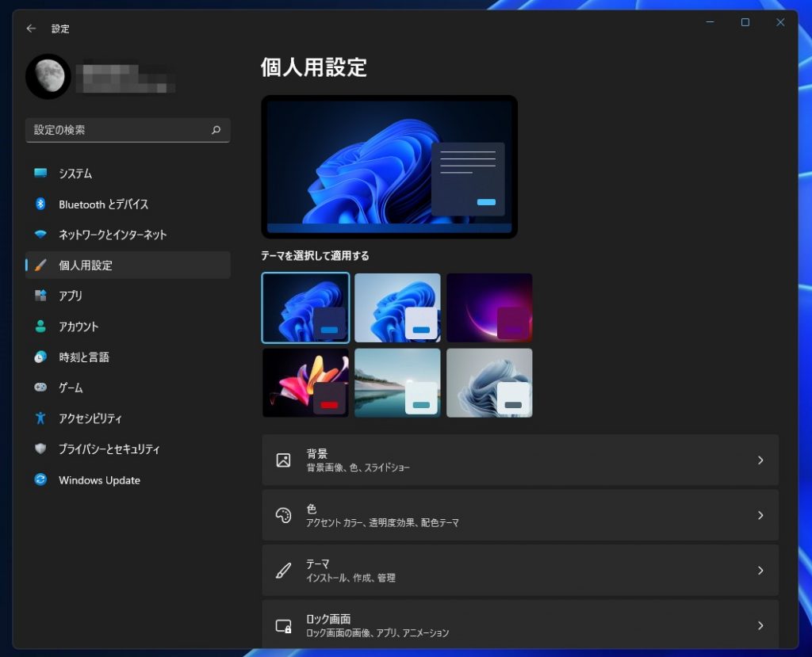This screenshot has width=812, height=657.
Task: Open システム via its monitor icon
Action: 40,174
